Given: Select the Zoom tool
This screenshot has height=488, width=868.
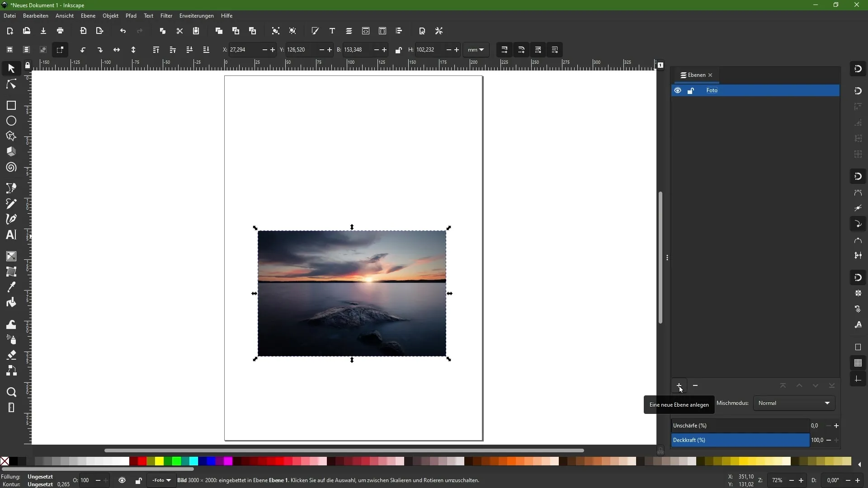Looking at the screenshot, I should pos(11,391).
